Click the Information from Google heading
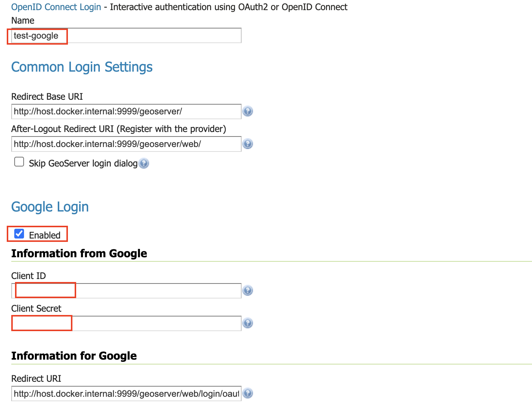Image resolution: width=532 pixels, height=414 pixels. pyautogui.click(x=79, y=253)
